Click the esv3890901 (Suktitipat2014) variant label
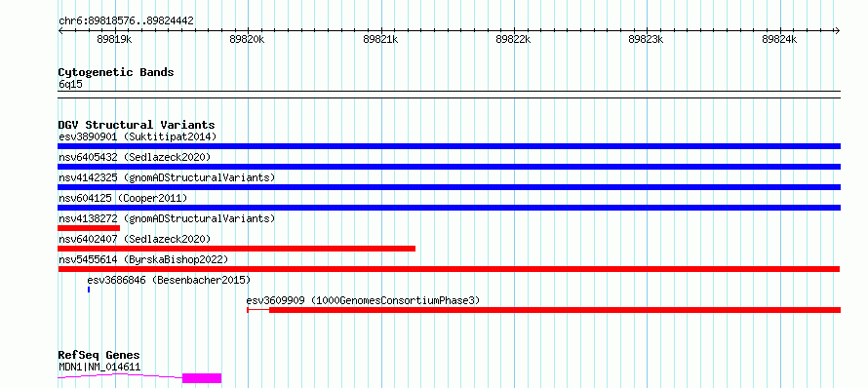This screenshot has width=868, height=388. (138, 136)
